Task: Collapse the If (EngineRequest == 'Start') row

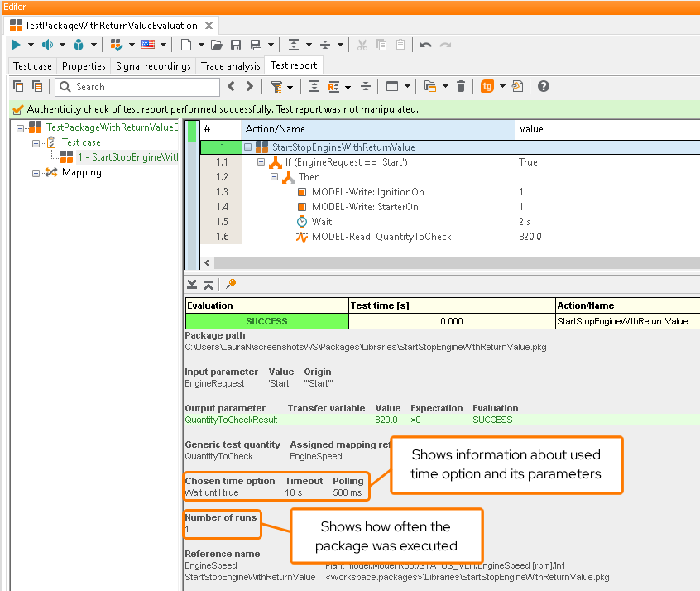Action: click(261, 161)
